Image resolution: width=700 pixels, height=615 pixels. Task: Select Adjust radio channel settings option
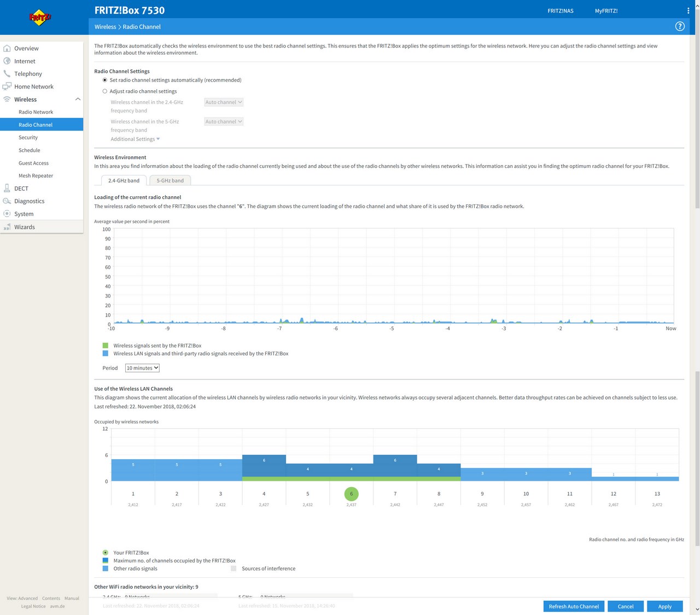105,91
